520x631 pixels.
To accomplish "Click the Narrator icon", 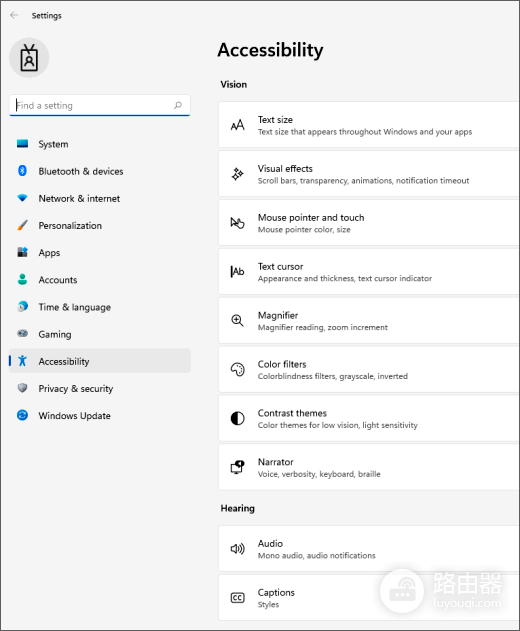I will 237,467.
